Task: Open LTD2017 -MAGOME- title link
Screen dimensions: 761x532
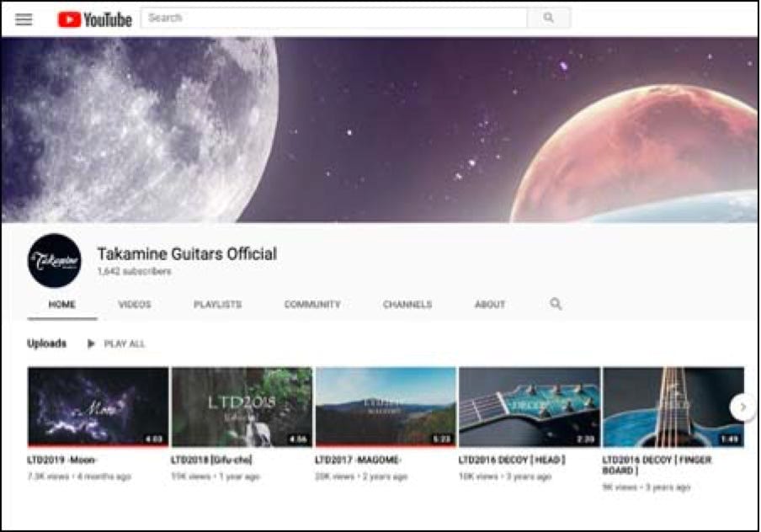Action: point(358,460)
